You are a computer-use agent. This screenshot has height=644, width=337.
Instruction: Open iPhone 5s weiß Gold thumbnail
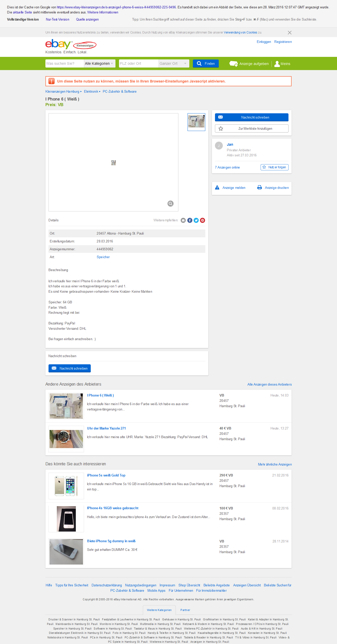(x=66, y=486)
